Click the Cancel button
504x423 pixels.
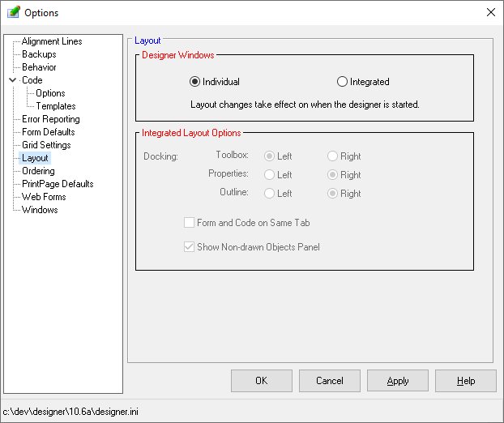[329, 380]
